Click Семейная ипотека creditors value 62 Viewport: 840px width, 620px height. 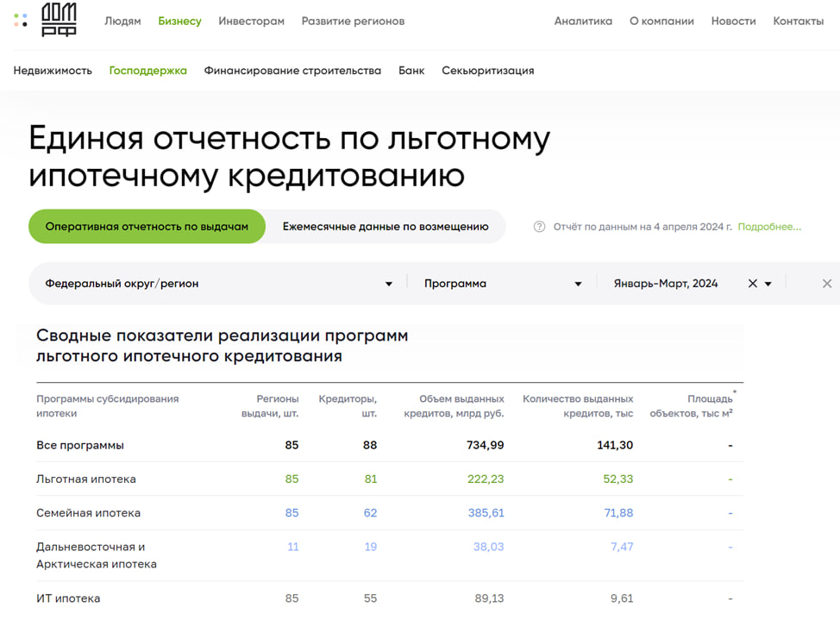click(x=370, y=513)
